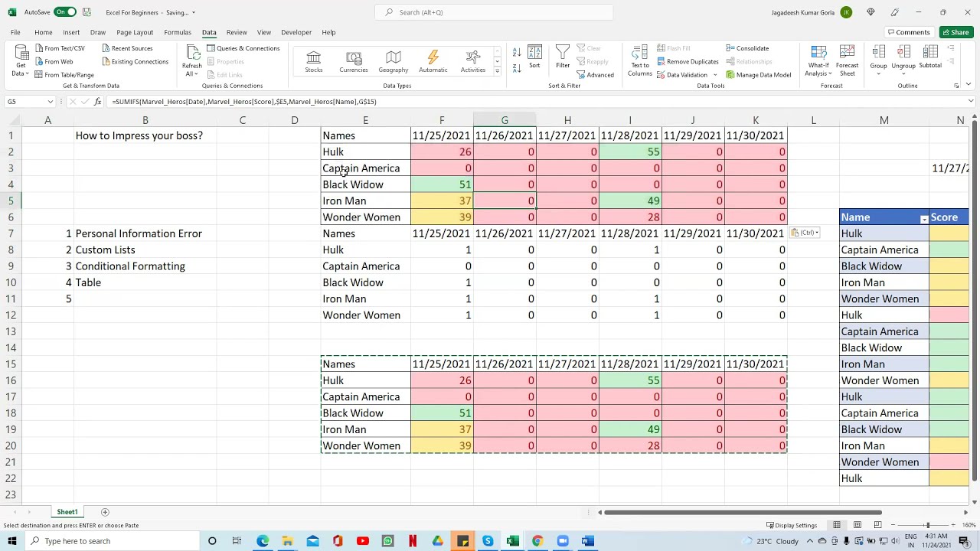Open Display Settings in status bar

point(792,525)
